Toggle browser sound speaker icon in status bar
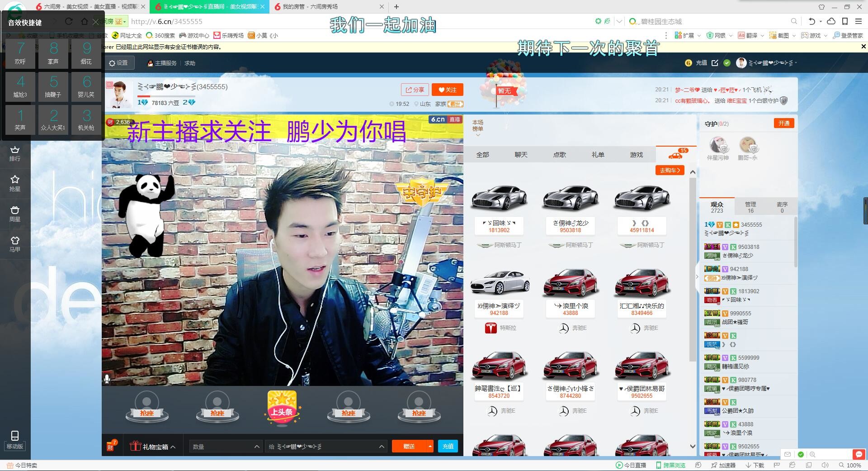The height and width of the screenshot is (471, 868). (825, 465)
